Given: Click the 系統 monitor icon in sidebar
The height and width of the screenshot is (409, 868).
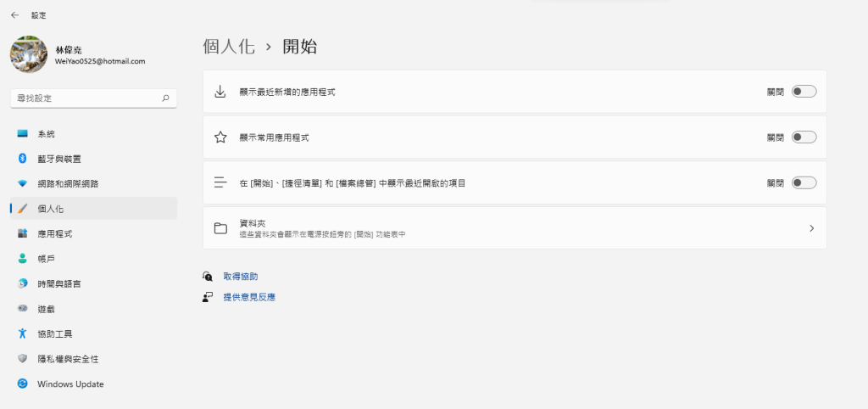Looking at the screenshot, I should click(23, 134).
